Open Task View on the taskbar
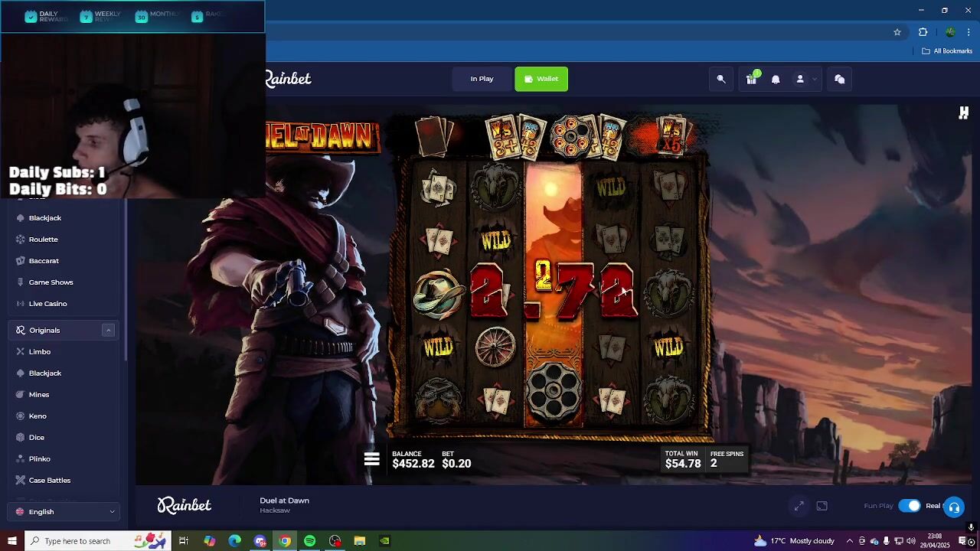Viewport: 980px width, 551px height. (184, 541)
